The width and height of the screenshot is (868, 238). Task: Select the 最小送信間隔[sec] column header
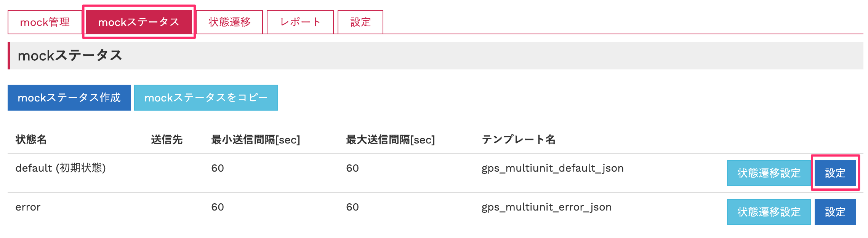255,140
